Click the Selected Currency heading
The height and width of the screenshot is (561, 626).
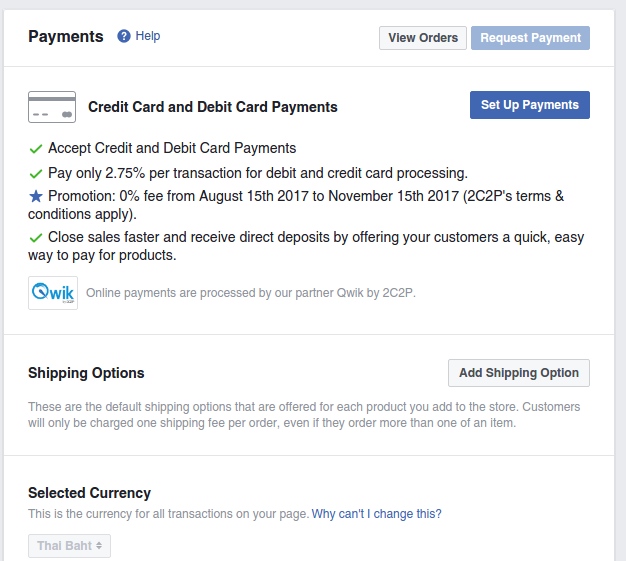89,493
